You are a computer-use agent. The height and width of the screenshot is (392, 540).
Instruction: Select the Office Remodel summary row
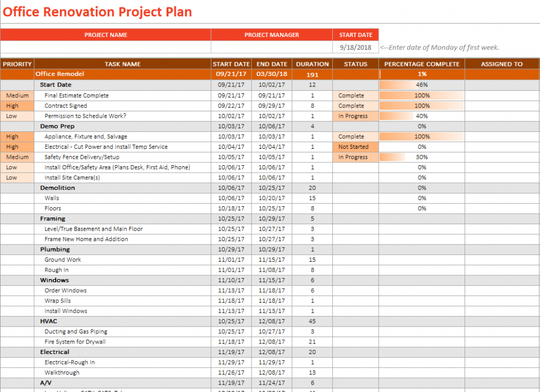coord(122,74)
